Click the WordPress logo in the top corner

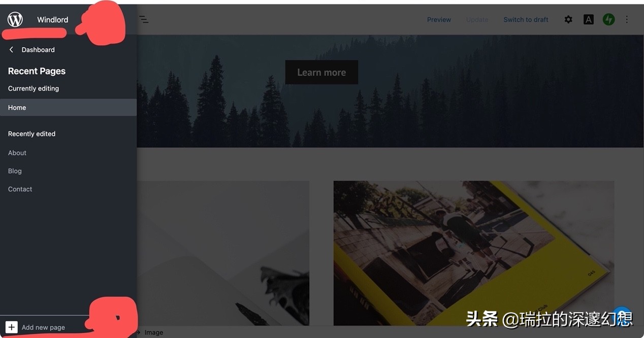click(14, 19)
